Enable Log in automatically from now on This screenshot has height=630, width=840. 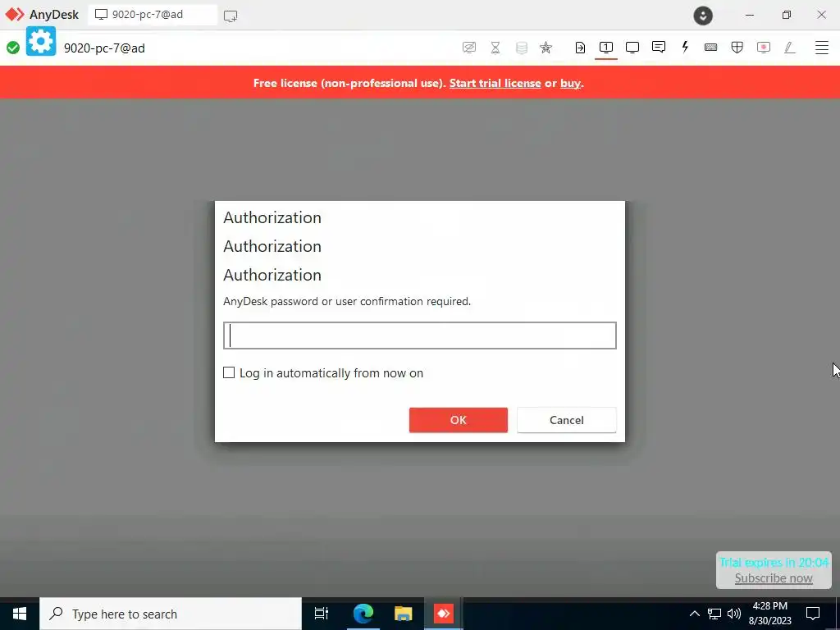click(229, 372)
